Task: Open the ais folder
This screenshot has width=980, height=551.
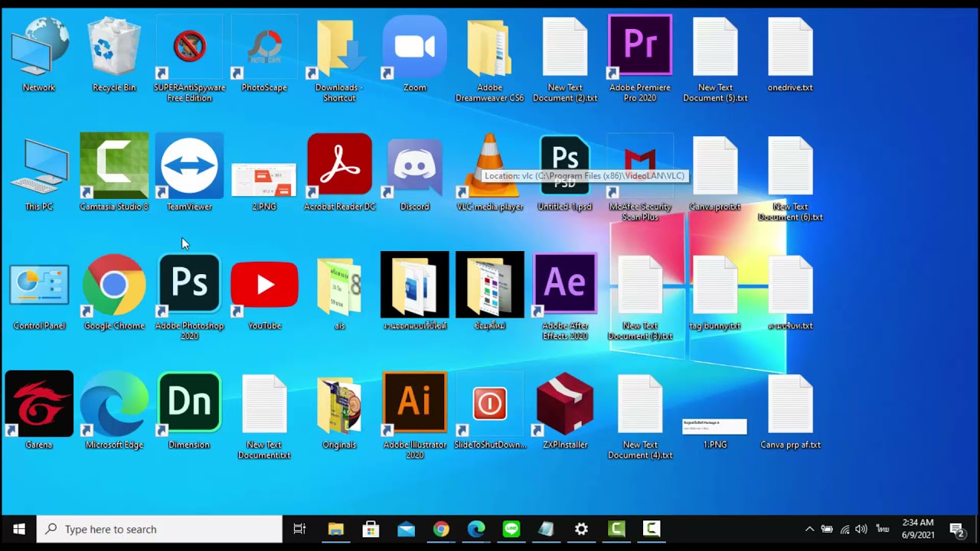Action: 339,292
